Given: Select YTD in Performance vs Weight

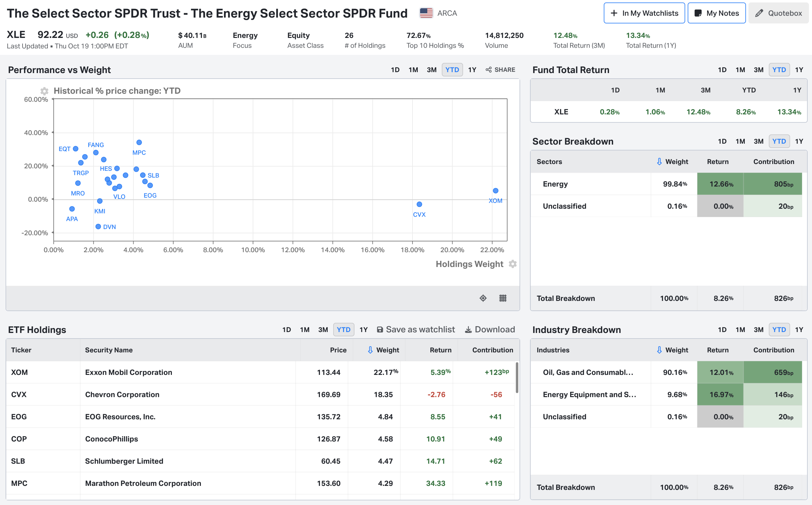Looking at the screenshot, I should pyautogui.click(x=452, y=70).
